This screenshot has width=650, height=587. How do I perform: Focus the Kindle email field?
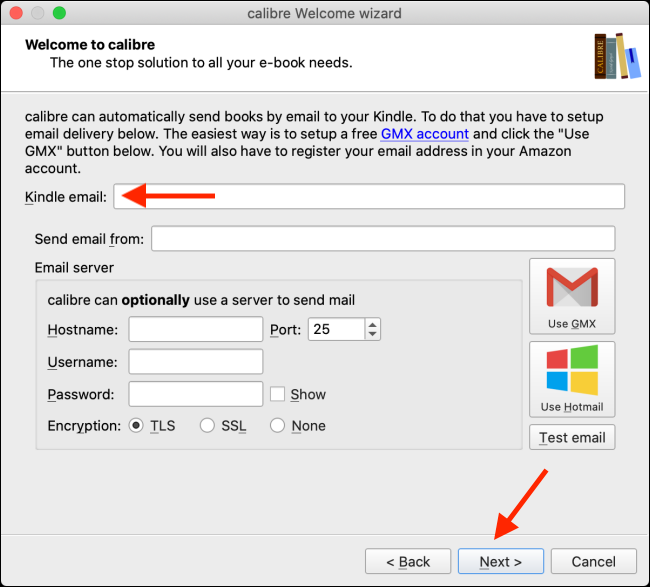(369, 196)
